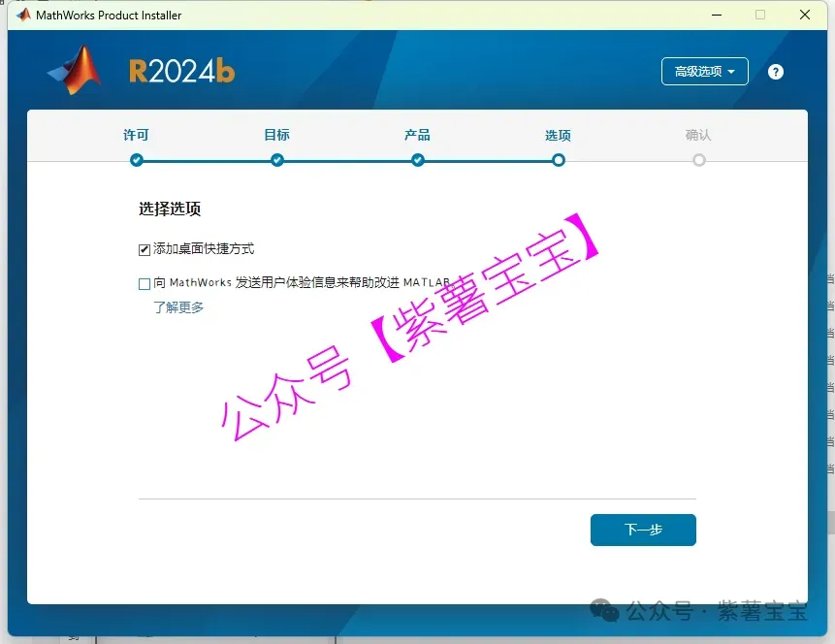Viewport: 835px width, 644px height.
Task: Click the 确认 step gray circle
Action: pos(698,160)
